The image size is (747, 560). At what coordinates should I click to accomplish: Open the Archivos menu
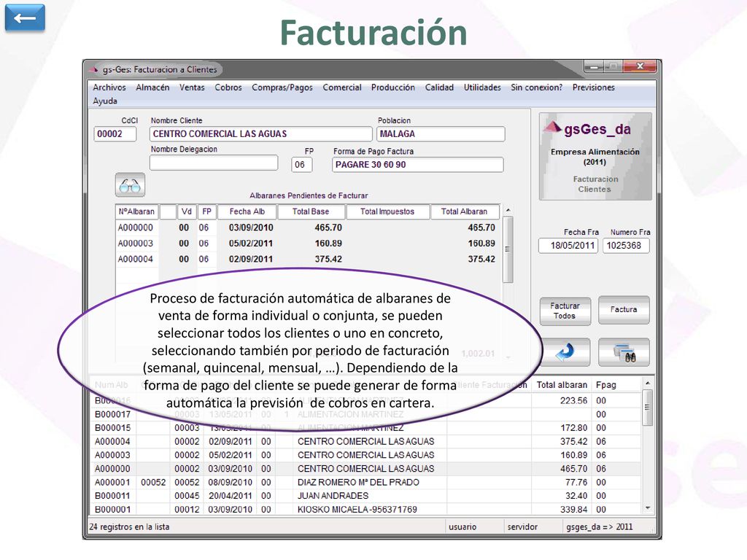[109, 87]
